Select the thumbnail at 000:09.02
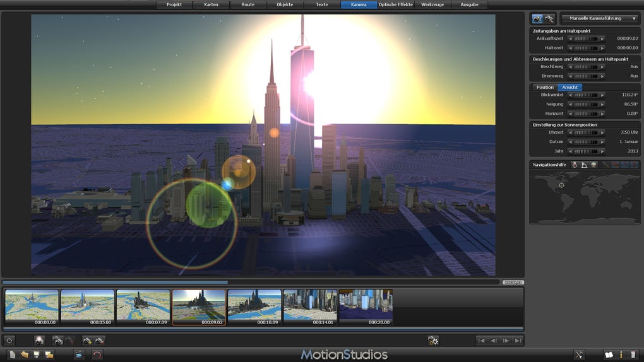The width and height of the screenshot is (644, 362). coord(199,307)
